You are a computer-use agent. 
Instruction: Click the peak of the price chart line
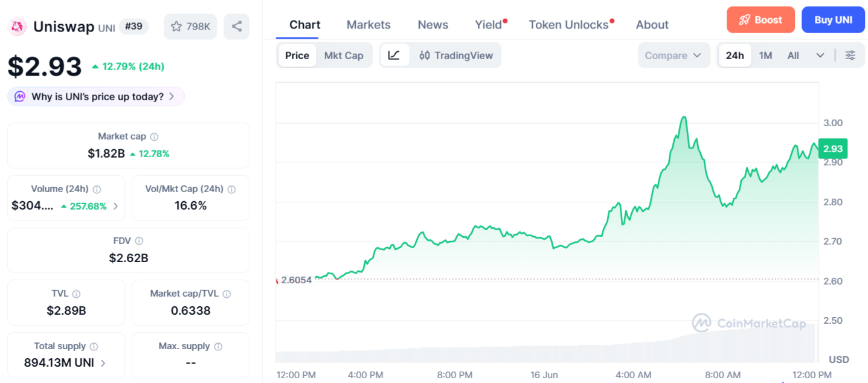[x=683, y=117]
